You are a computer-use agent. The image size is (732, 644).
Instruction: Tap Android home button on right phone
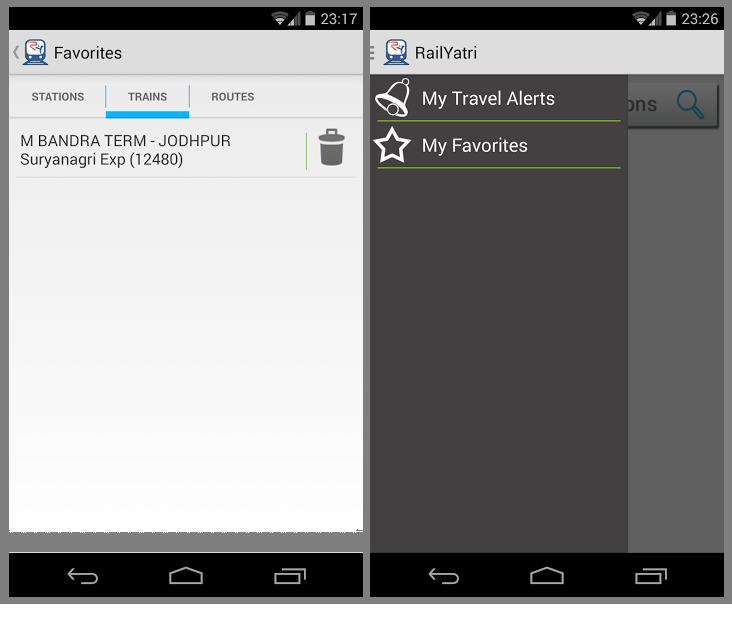coord(547,576)
